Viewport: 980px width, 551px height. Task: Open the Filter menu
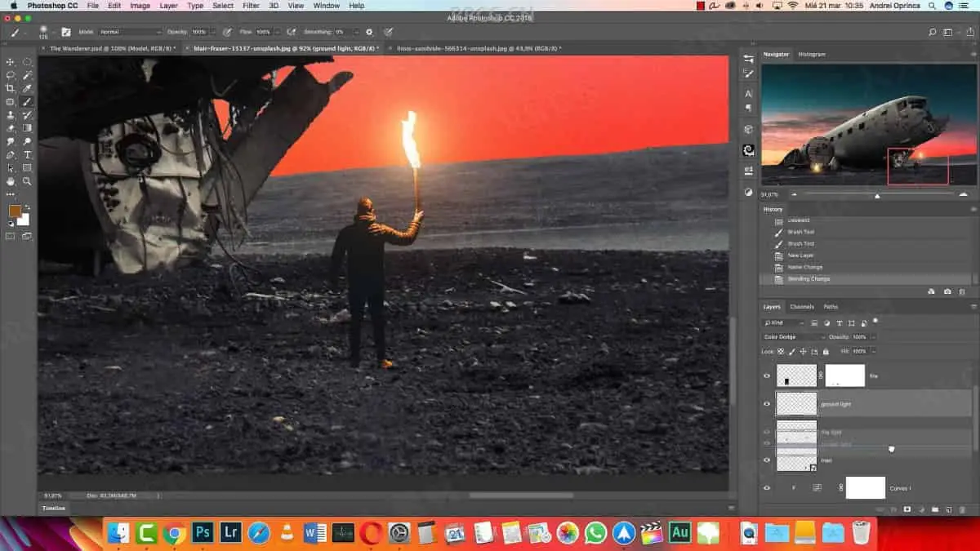[251, 6]
